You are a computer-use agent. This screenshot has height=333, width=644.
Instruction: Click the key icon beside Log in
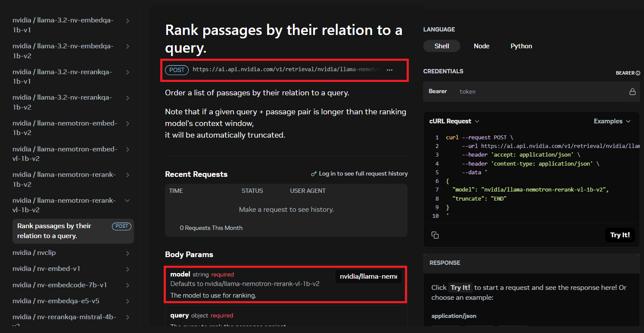(314, 174)
